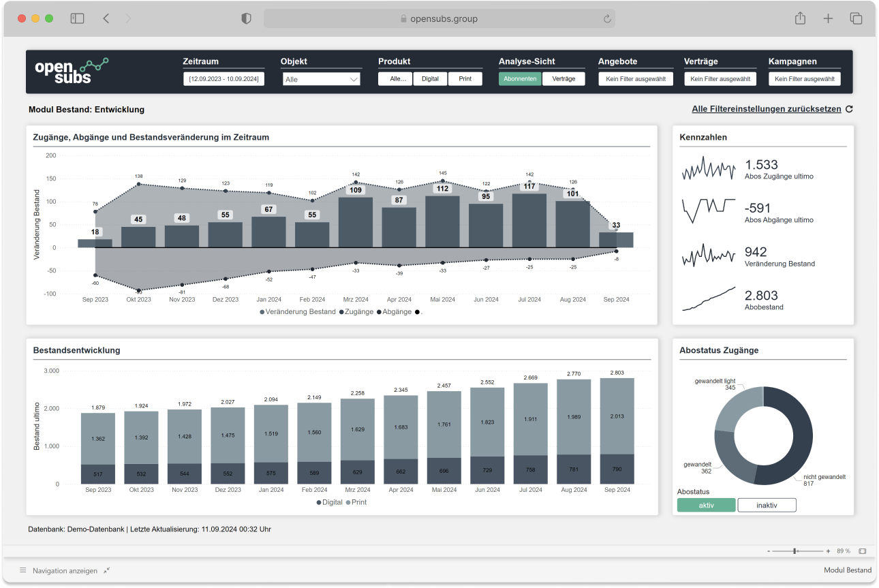The height and width of the screenshot is (588, 879).
Task: Click the zoom slider handle
Action: click(795, 551)
